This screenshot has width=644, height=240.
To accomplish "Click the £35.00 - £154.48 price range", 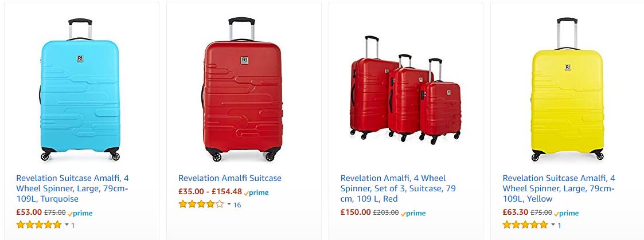I will click(x=210, y=192).
